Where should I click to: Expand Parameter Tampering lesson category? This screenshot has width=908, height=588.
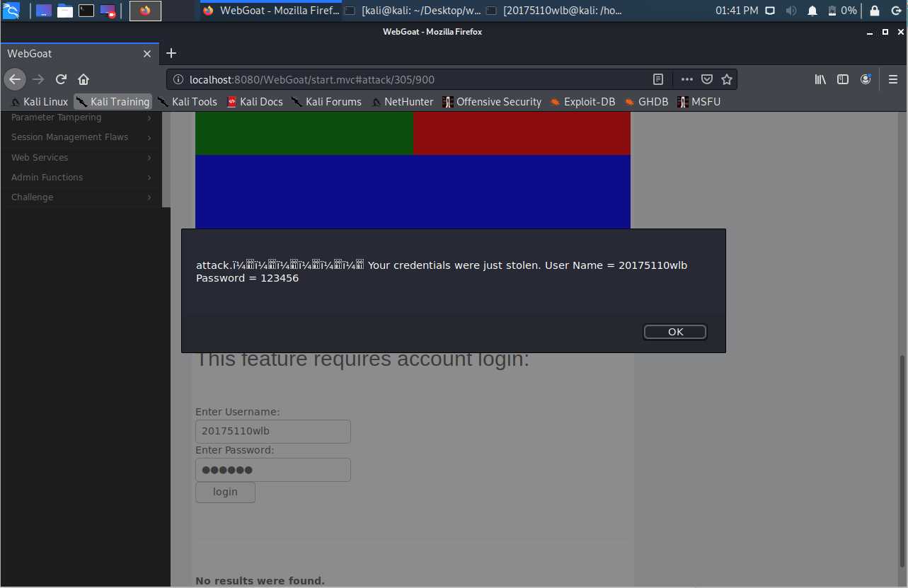click(x=81, y=117)
